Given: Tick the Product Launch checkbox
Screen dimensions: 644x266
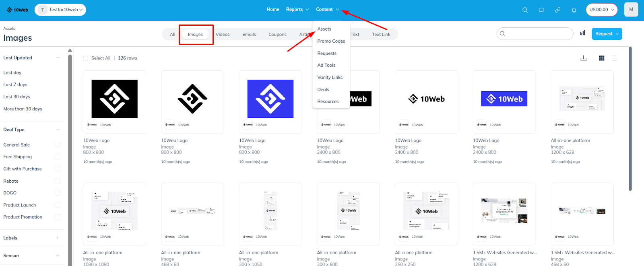Looking at the screenshot, I should pyautogui.click(x=58, y=205).
